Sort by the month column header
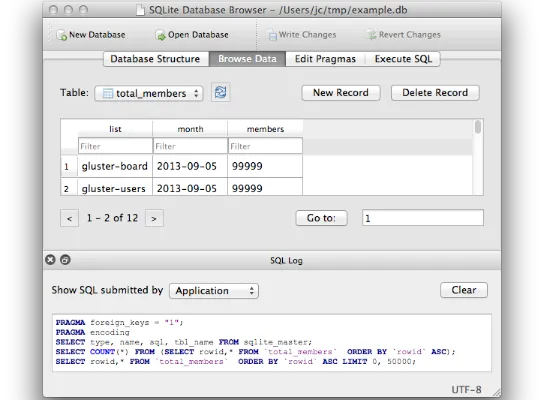The image size is (544, 400). point(190,129)
